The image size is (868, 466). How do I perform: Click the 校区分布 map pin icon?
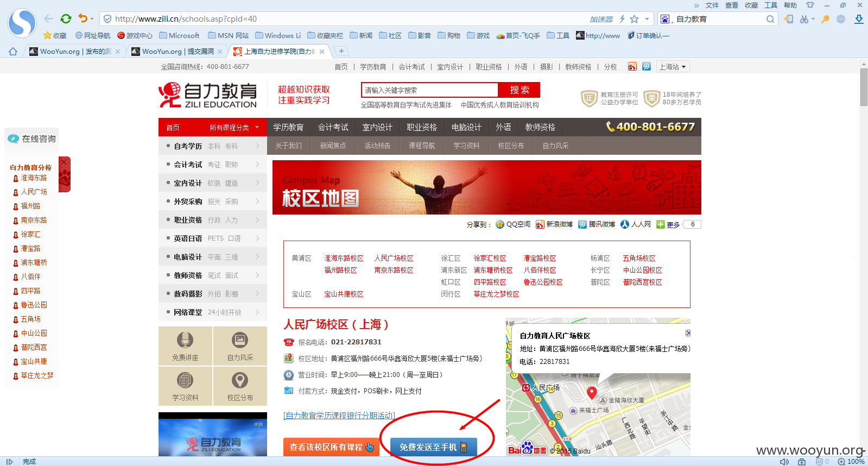[x=240, y=380]
